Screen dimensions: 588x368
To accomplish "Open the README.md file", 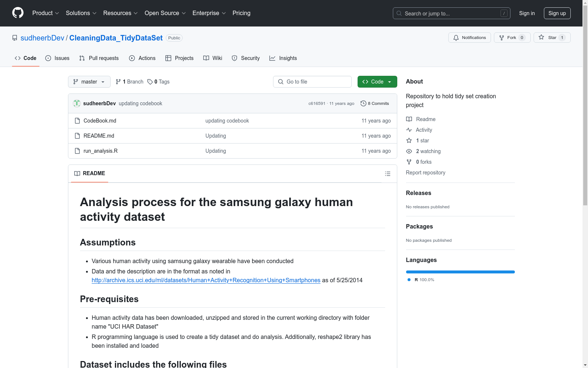I will [x=99, y=136].
